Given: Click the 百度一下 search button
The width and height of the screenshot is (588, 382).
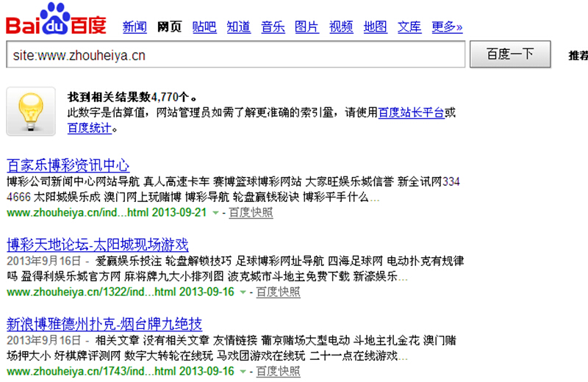Looking at the screenshot, I should [510, 54].
